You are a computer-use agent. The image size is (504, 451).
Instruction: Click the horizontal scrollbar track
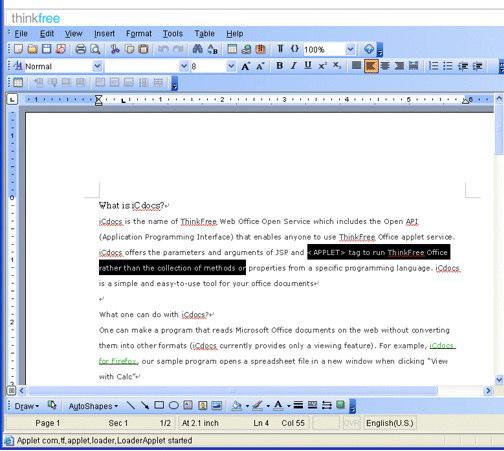255,390
